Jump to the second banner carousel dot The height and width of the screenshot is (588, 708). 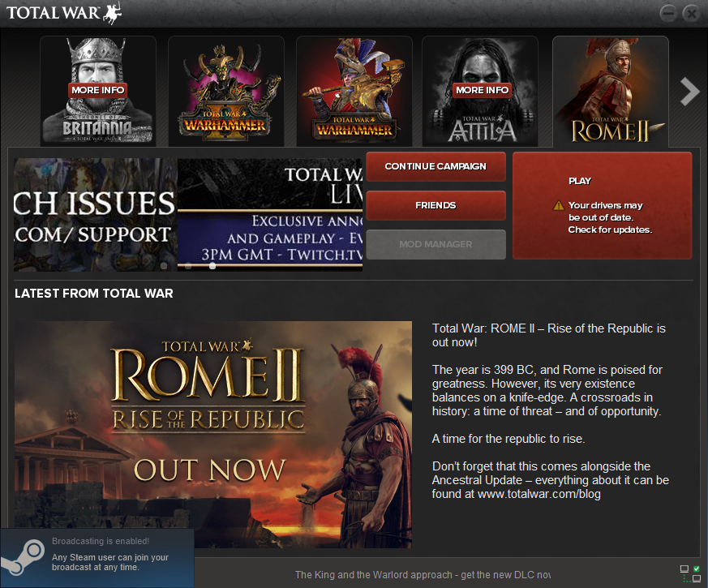188,266
